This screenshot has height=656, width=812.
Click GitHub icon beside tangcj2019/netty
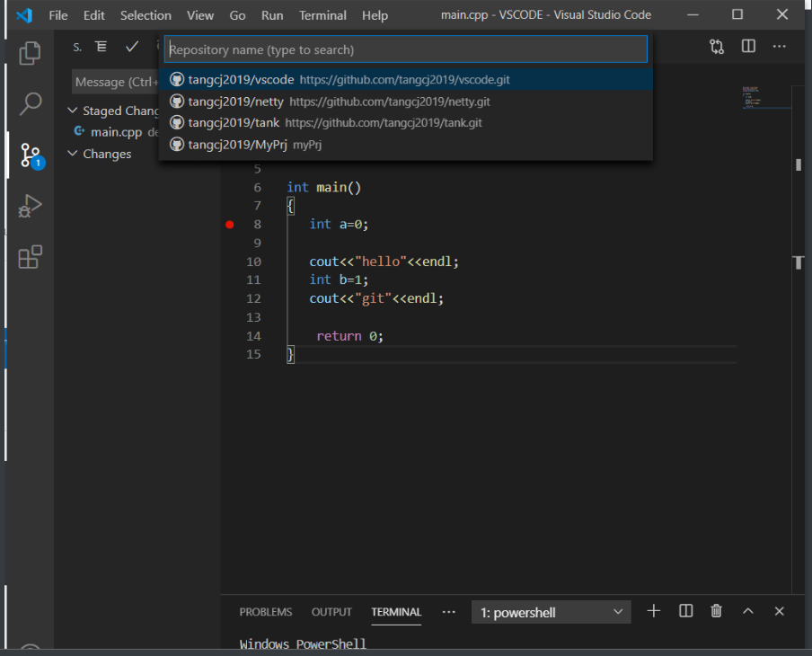click(x=177, y=101)
